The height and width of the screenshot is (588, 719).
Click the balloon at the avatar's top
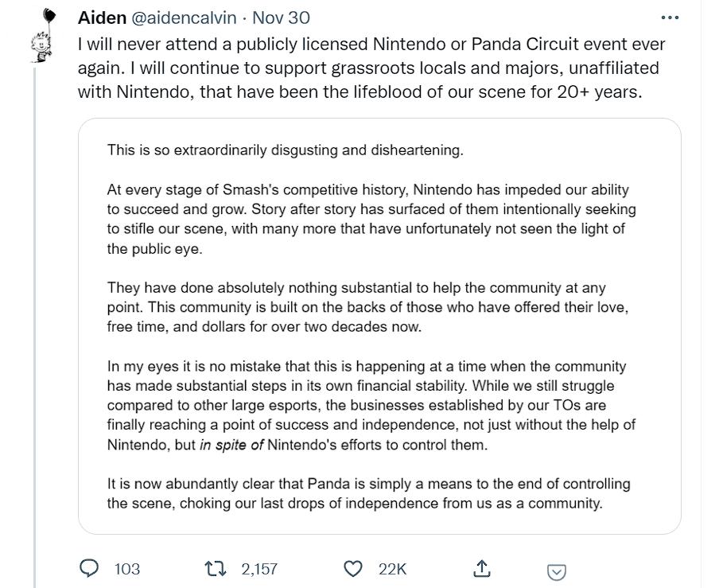pyautogui.click(x=49, y=17)
